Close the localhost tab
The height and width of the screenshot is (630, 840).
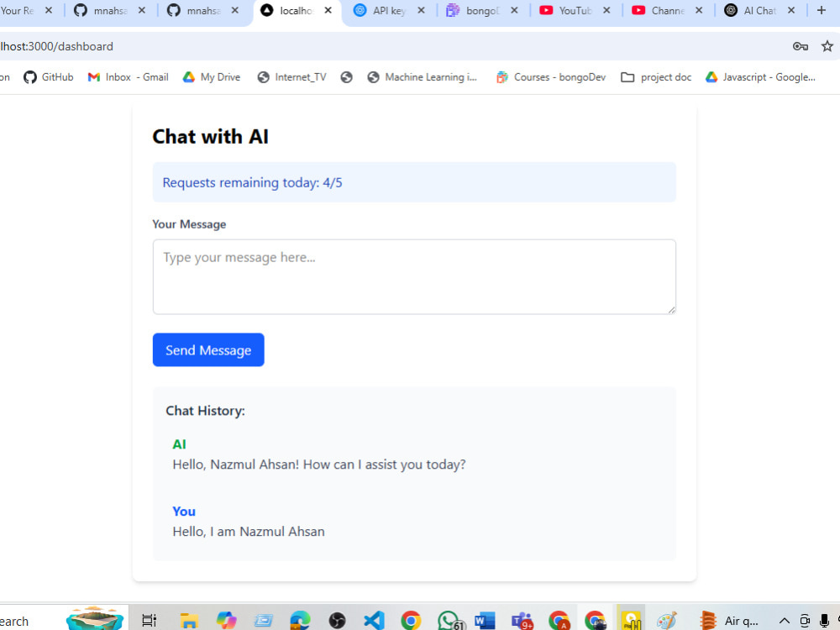click(x=328, y=10)
